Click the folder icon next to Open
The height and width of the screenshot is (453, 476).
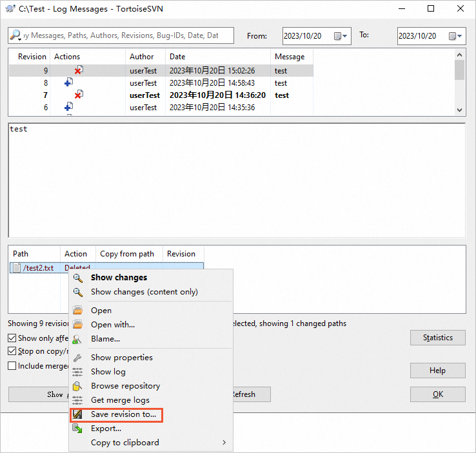click(x=77, y=310)
